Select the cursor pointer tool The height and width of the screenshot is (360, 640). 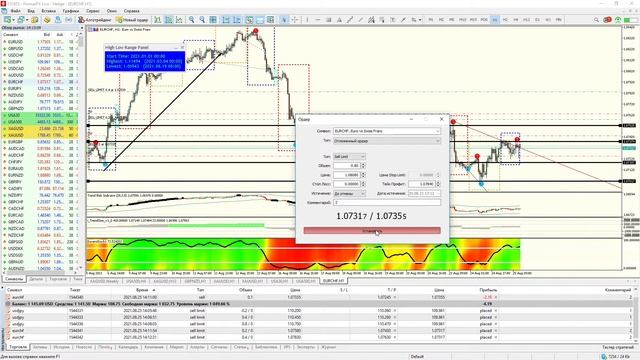(284, 20)
